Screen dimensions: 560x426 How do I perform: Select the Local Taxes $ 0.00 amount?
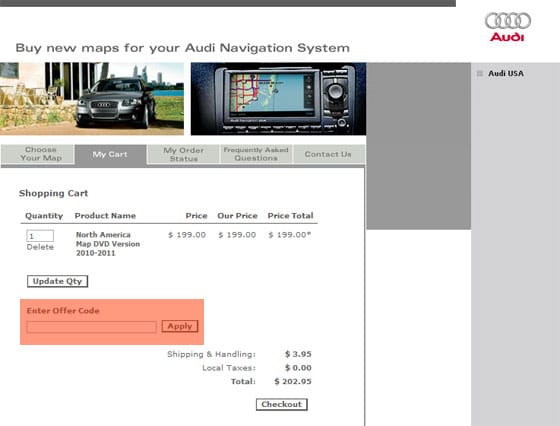pyautogui.click(x=298, y=368)
